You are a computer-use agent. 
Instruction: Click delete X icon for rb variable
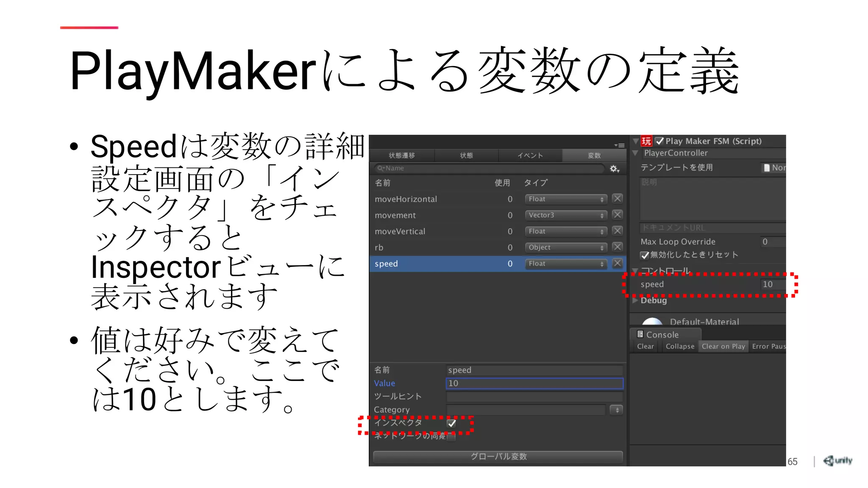tap(618, 247)
